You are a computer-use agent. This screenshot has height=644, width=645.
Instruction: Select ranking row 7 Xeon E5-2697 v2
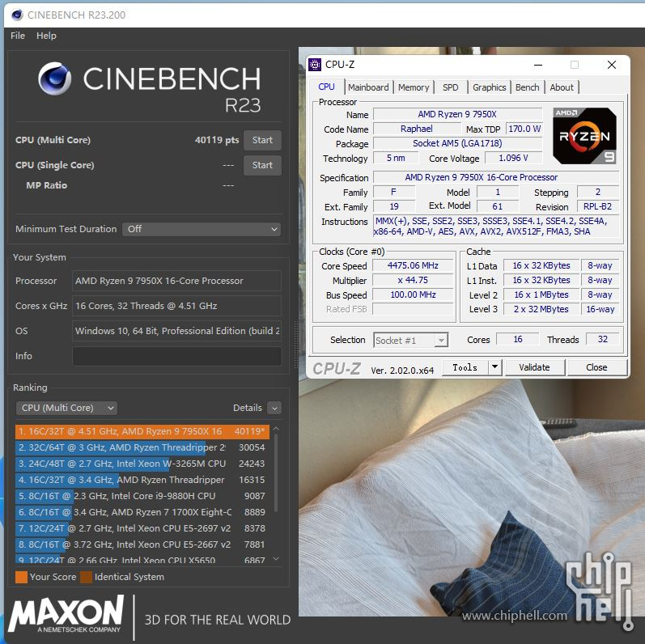[142, 528]
